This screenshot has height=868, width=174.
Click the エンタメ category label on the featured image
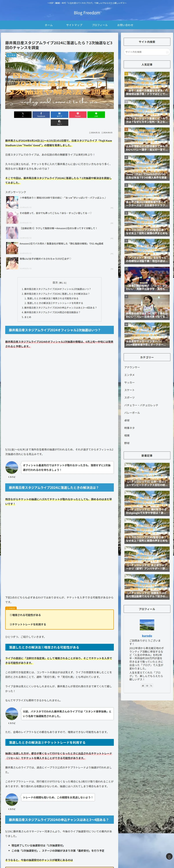pos(11,55)
